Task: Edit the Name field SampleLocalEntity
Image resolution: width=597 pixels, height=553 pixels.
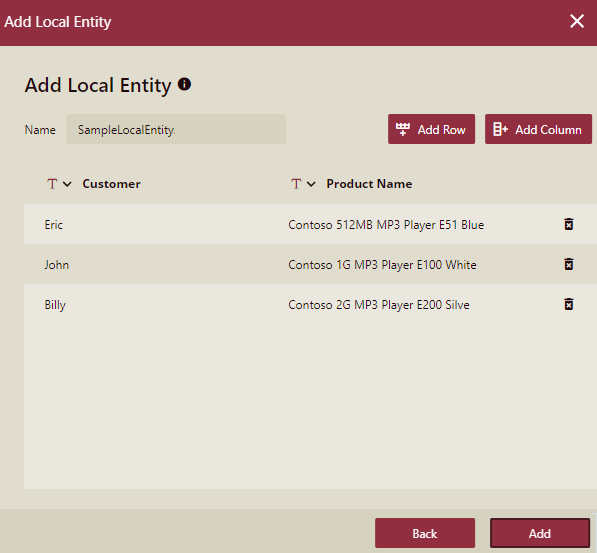Action: [x=176, y=129]
